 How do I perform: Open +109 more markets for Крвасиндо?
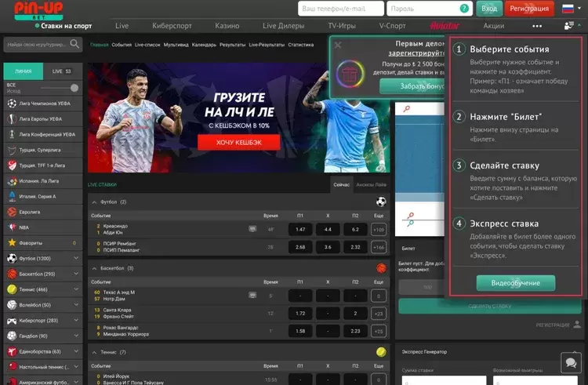379,230
